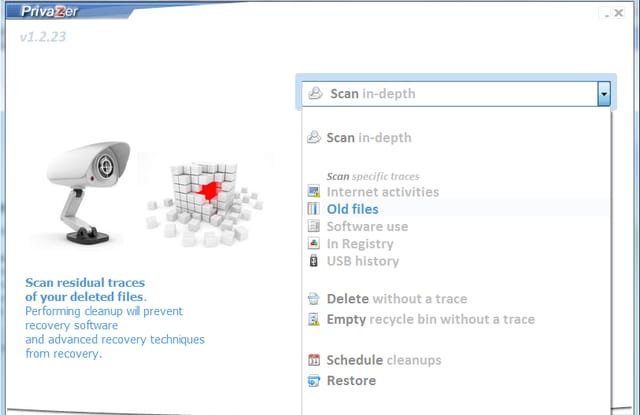Choose Scan in-depth from the dropdown list
640x415 pixels.
pos(369,138)
